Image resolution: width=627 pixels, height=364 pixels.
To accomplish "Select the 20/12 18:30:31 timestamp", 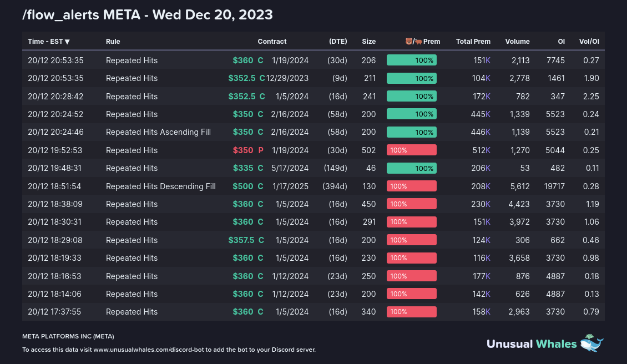I will tap(54, 222).
